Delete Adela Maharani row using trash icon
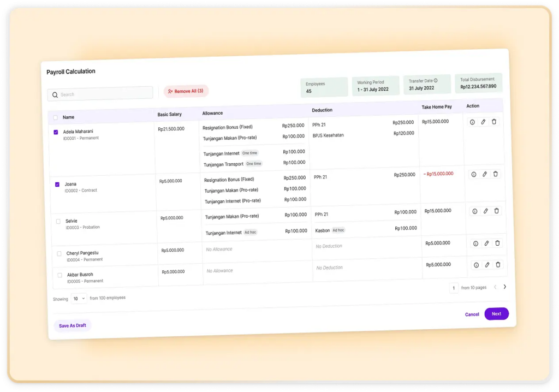Viewport: 559px width, 392px height. pos(494,122)
